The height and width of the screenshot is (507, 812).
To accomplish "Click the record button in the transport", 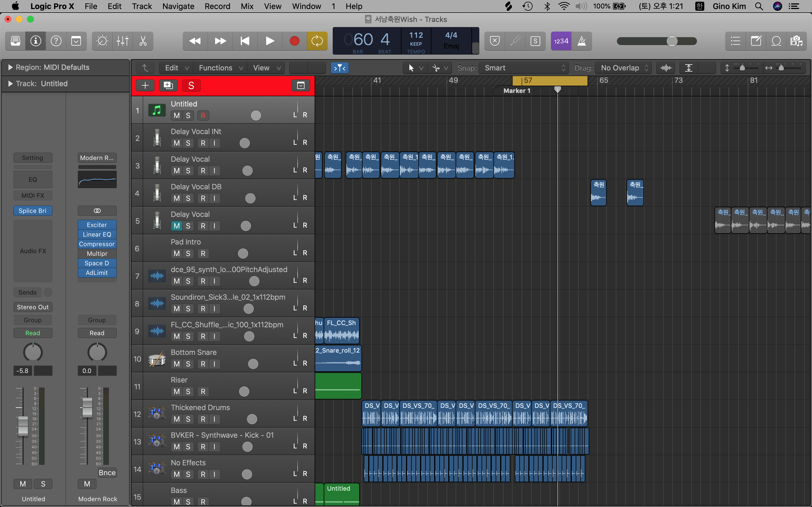I will point(294,41).
